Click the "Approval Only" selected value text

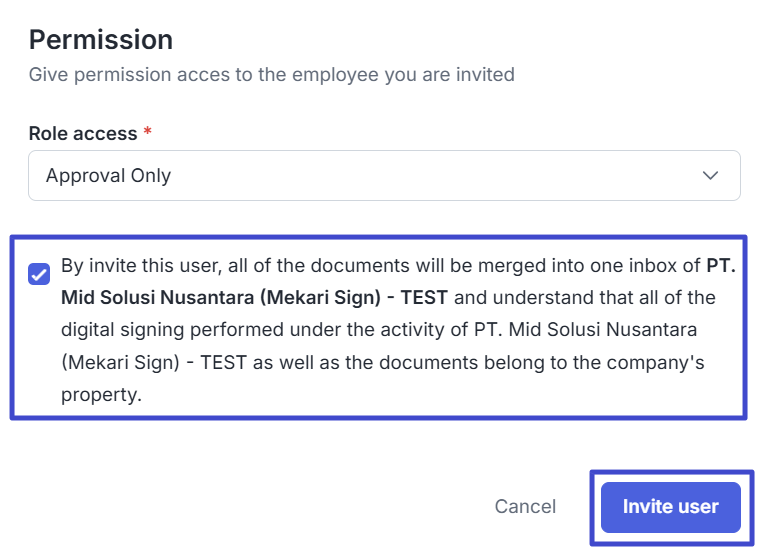click(108, 176)
